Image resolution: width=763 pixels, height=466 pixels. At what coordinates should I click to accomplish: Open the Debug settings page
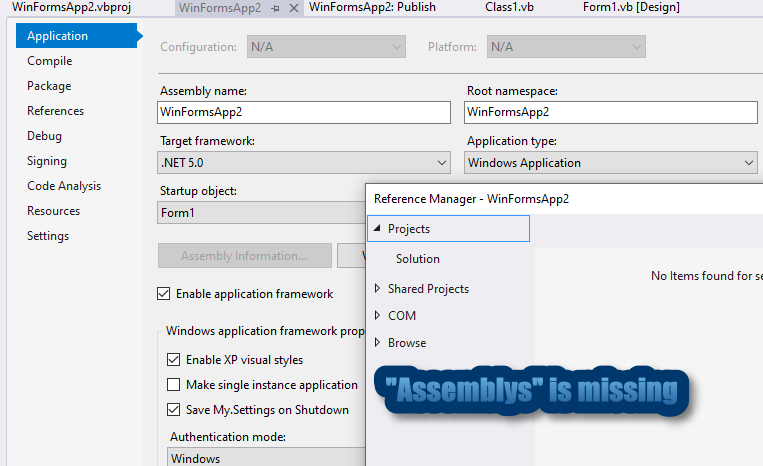tap(44, 136)
